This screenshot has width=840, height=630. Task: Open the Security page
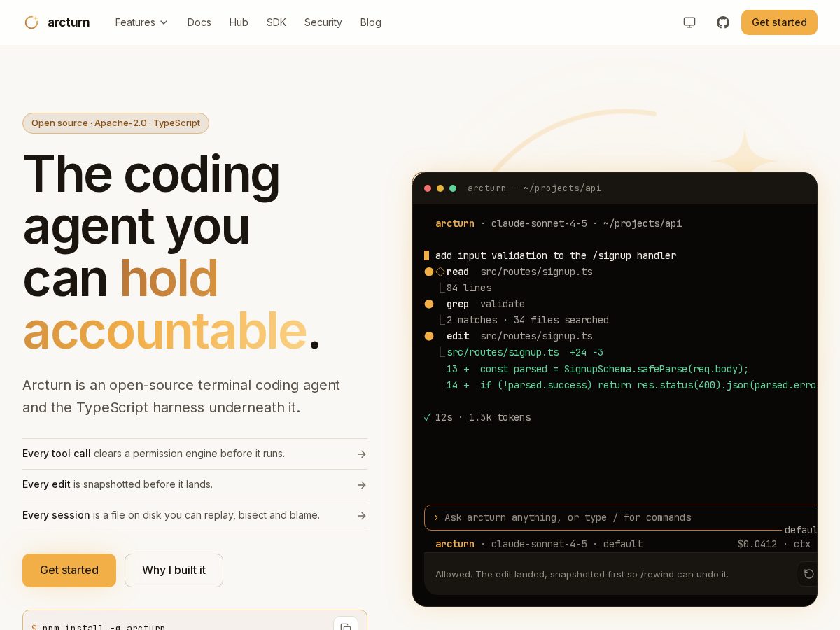point(323,22)
